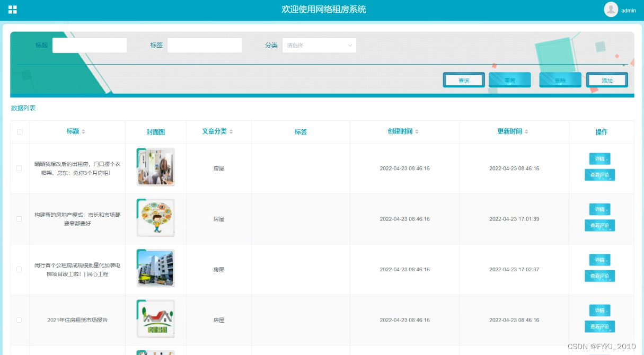Focus the 标题 search input field
Viewport: 644px width, 355px height.
(x=90, y=46)
